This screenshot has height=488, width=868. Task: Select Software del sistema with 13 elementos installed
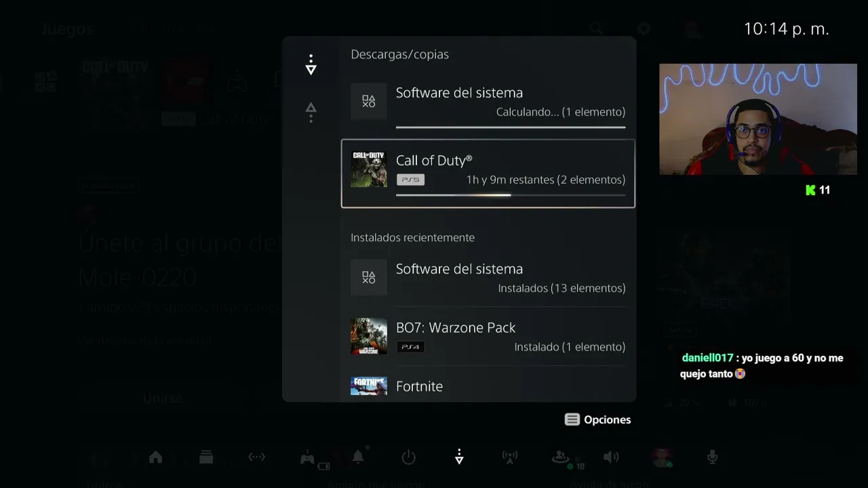[x=488, y=278]
